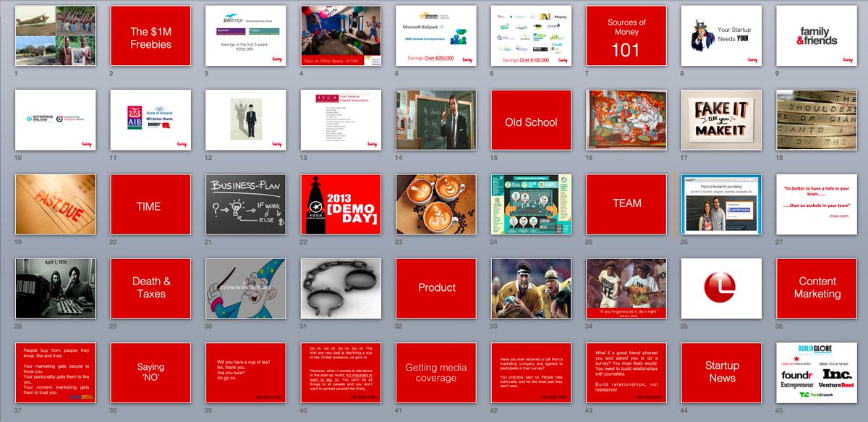The width and height of the screenshot is (868, 422).
Task: Select slide 16 with the feast painting
Action: pos(626,120)
